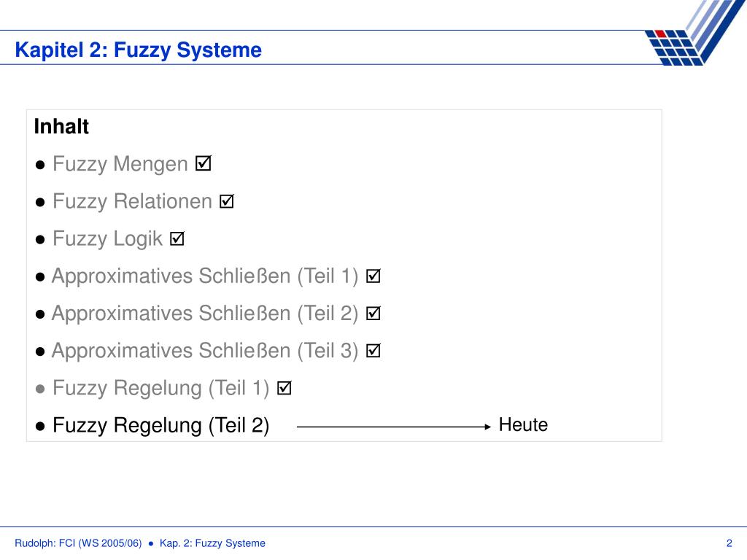Viewport: 747px width, 560px height.
Task: Toggle the checkbox after Fuzzy Regelung (Teil 1)
Action: 285,388
